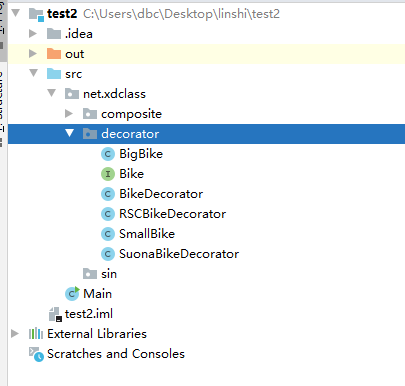The width and height of the screenshot is (405, 386).
Task: Click the test2 project module icon
Action: coord(36,14)
